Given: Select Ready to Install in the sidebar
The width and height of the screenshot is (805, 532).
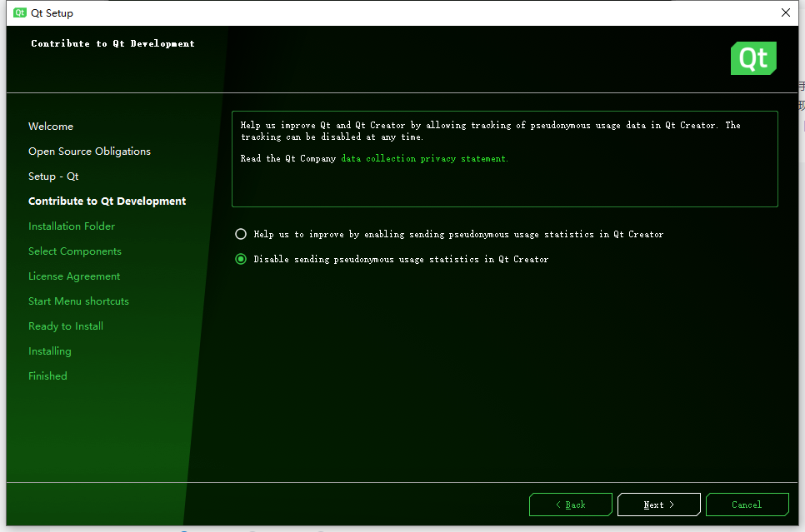Looking at the screenshot, I should (66, 326).
